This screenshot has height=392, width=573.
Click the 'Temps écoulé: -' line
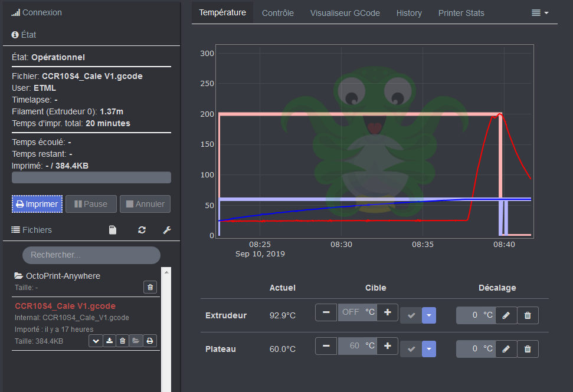coord(42,142)
